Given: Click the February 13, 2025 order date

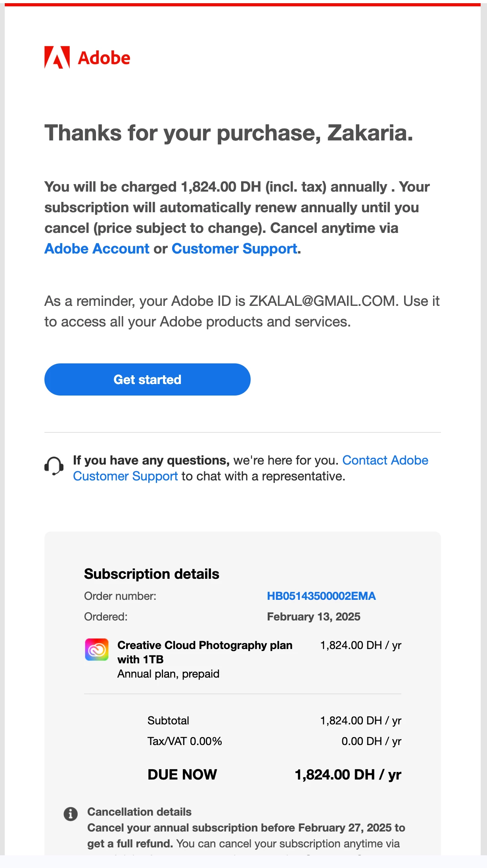Looking at the screenshot, I should (314, 616).
